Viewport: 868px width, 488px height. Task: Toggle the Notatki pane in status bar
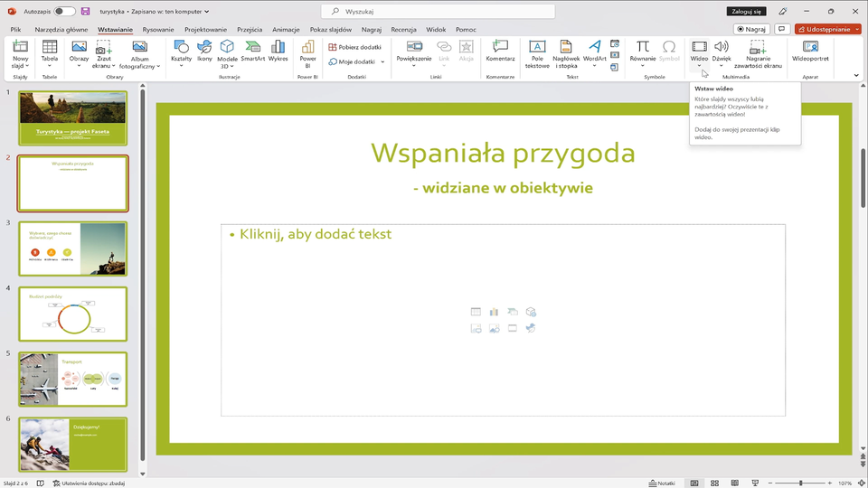coord(662,483)
